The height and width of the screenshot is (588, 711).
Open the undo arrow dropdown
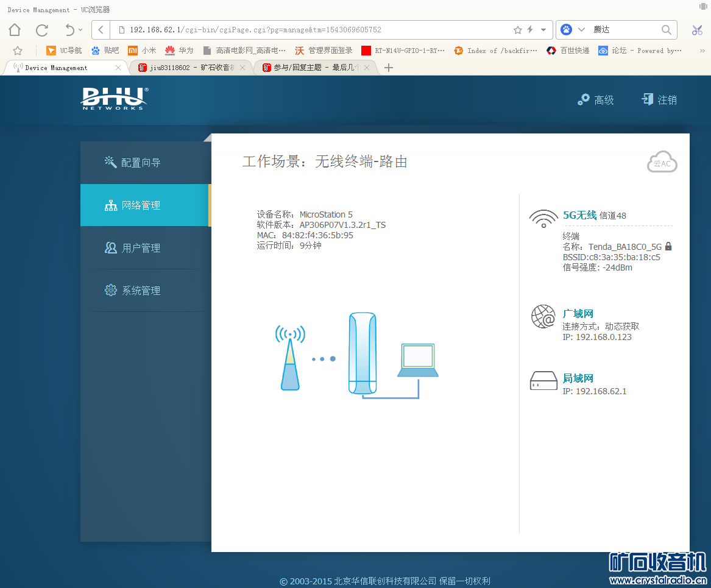point(80,30)
